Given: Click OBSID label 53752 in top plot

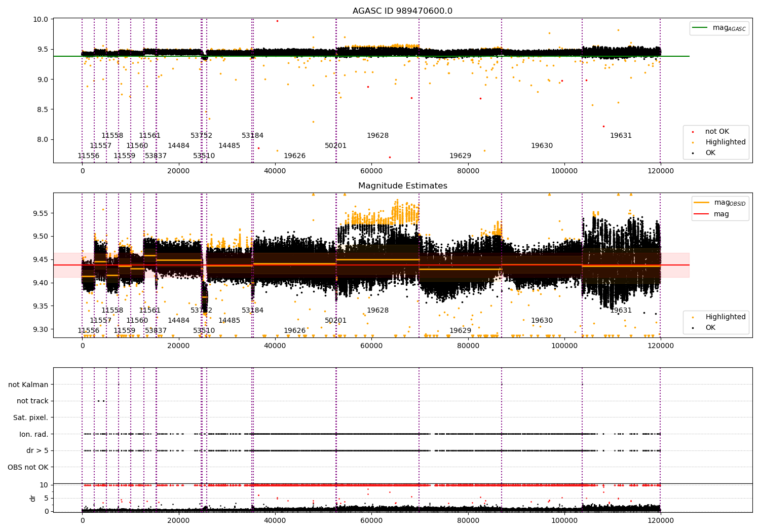Looking at the screenshot, I should tap(202, 136).
